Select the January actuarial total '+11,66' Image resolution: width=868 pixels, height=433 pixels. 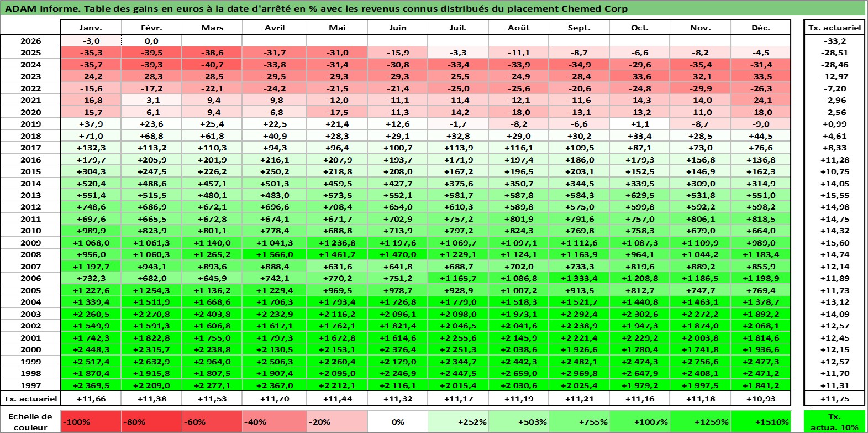click(91, 398)
